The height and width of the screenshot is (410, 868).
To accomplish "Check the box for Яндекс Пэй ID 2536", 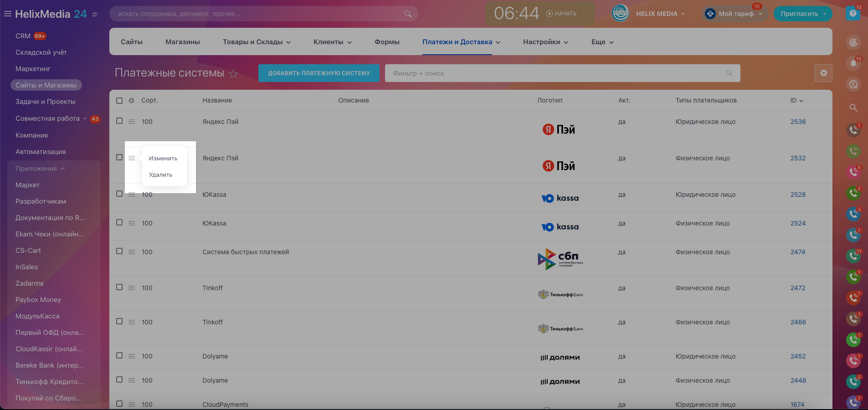I will 119,121.
